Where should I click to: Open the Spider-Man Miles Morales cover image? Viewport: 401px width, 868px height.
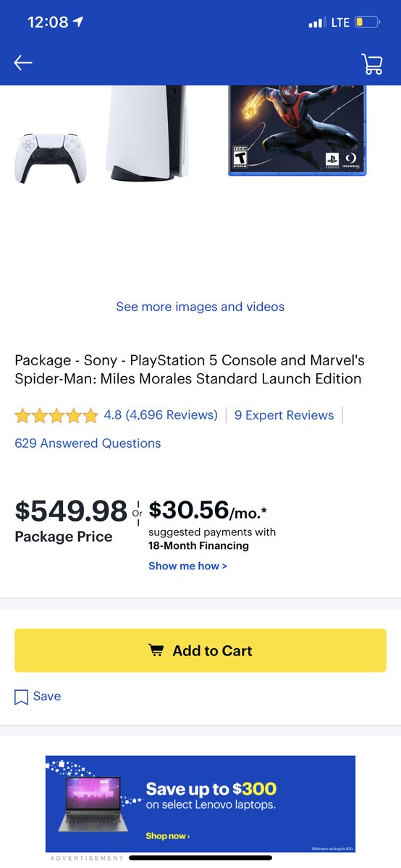coord(297,130)
